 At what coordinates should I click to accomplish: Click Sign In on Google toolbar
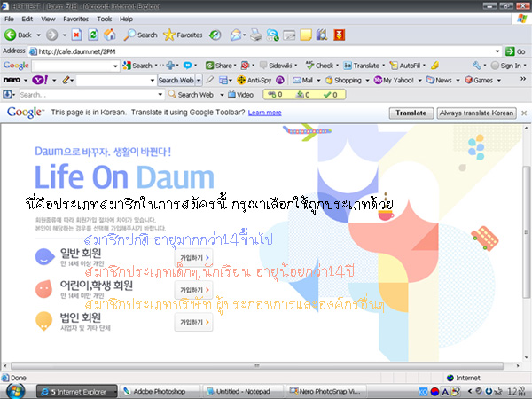coord(506,66)
